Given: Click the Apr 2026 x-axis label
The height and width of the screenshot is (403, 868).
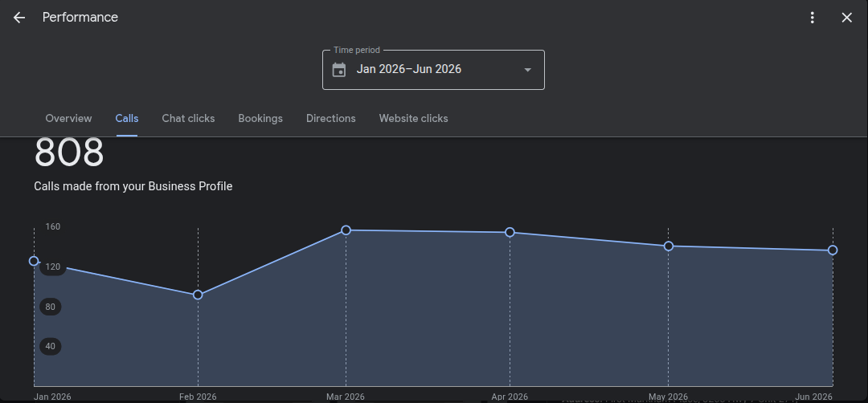Looking at the screenshot, I should tap(510, 397).
